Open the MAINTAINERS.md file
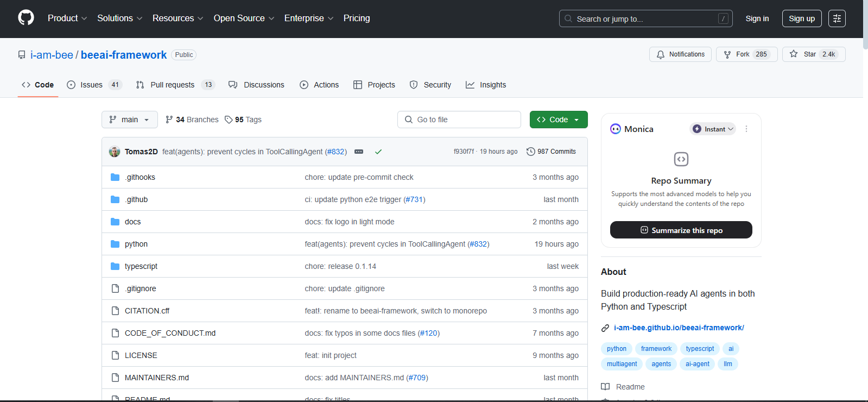Image resolution: width=868 pixels, height=402 pixels. click(x=157, y=378)
